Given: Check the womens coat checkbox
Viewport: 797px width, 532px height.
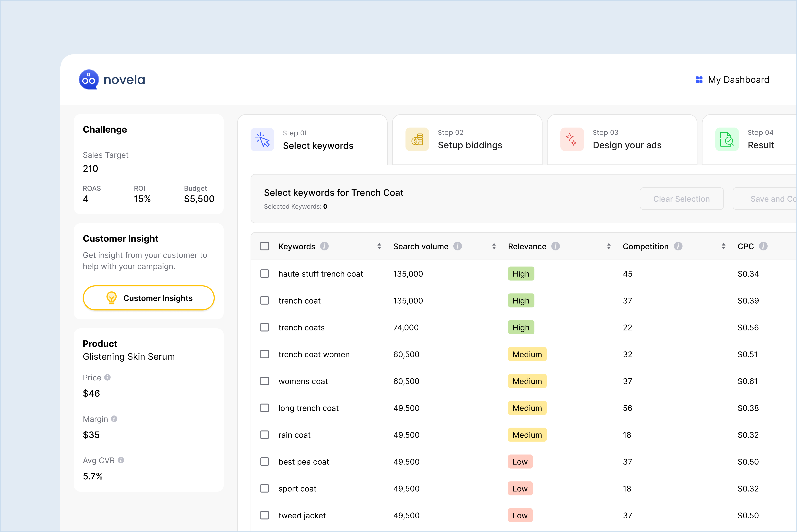Looking at the screenshot, I should (x=265, y=381).
